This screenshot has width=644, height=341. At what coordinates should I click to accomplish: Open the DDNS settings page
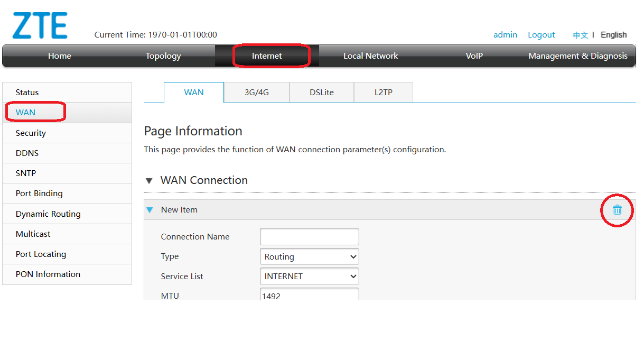(x=27, y=153)
